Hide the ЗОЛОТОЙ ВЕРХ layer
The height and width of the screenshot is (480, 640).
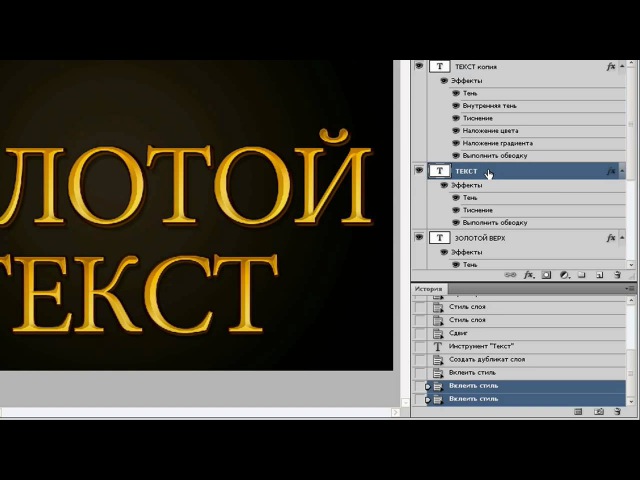coord(419,237)
